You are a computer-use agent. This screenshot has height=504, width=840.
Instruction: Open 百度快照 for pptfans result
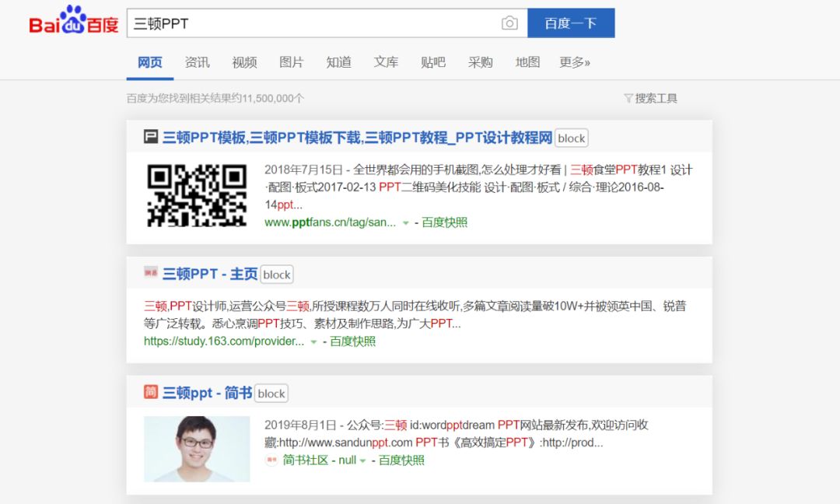(x=444, y=222)
